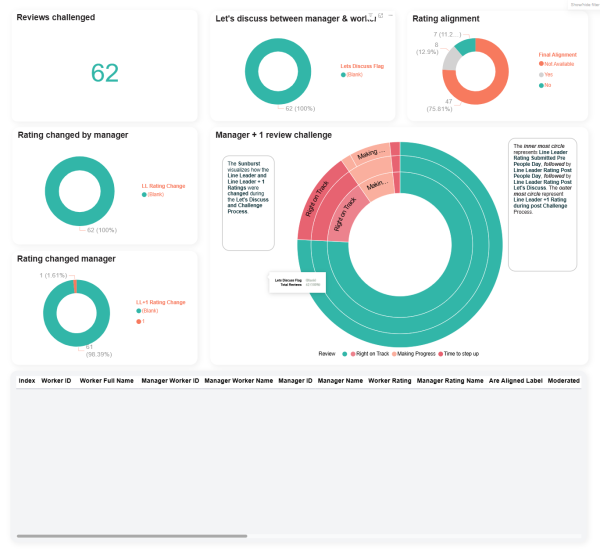Click the Are Aligned Label column header

(515, 381)
